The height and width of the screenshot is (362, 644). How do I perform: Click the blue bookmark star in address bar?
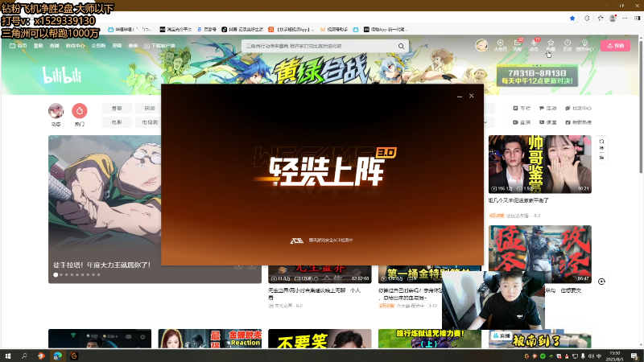point(572,18)
